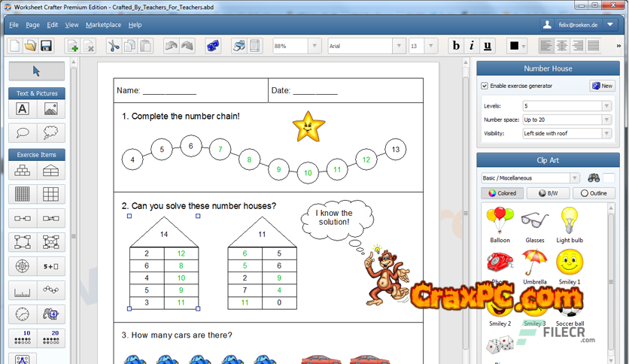Paste from the clipboard icon
This screenshot has width=629, height=364.
146,46
